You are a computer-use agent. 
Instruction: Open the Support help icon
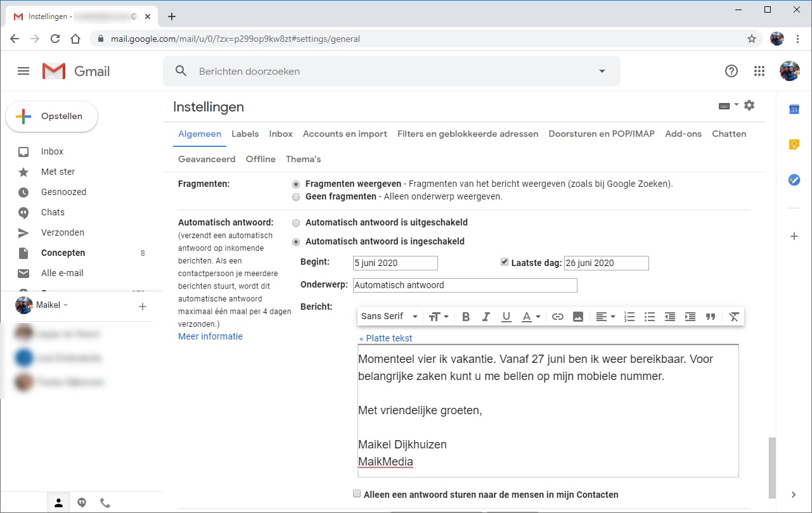pyautogui.click(x=731, y=71)
